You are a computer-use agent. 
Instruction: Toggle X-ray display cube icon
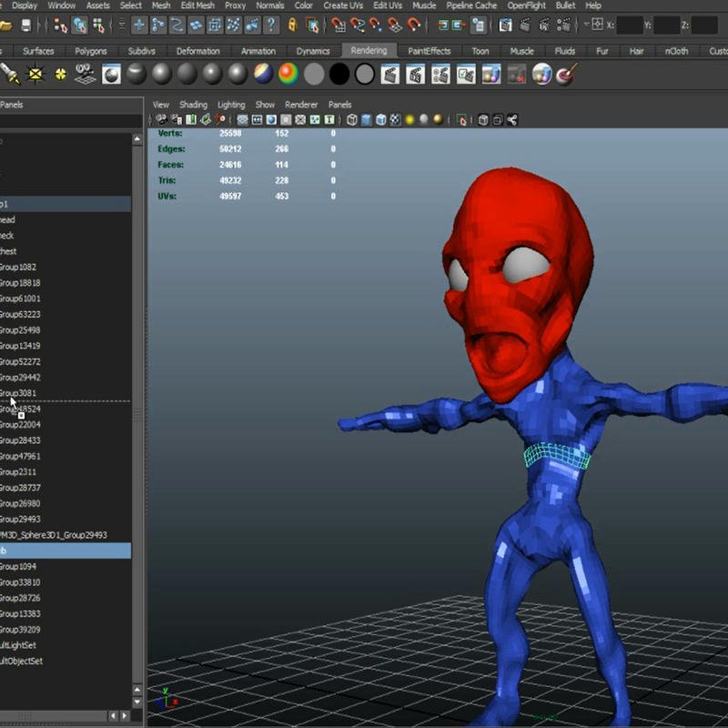click(483, 120)
